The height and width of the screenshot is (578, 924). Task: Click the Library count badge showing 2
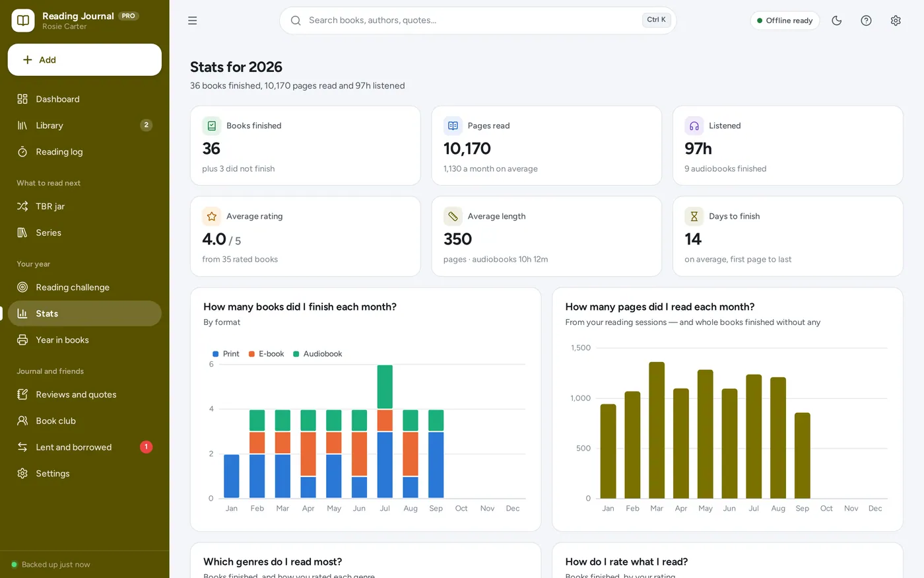147,126
